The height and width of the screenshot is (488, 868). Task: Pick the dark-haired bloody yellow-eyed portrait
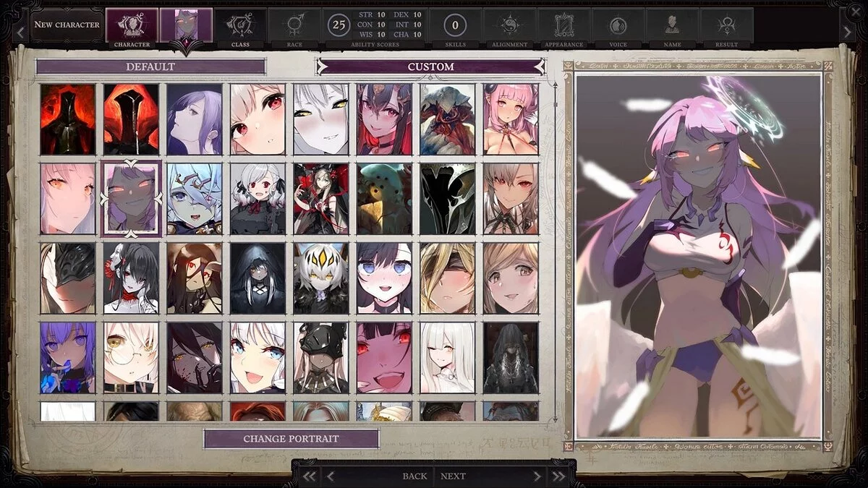(x=195, y=358)
